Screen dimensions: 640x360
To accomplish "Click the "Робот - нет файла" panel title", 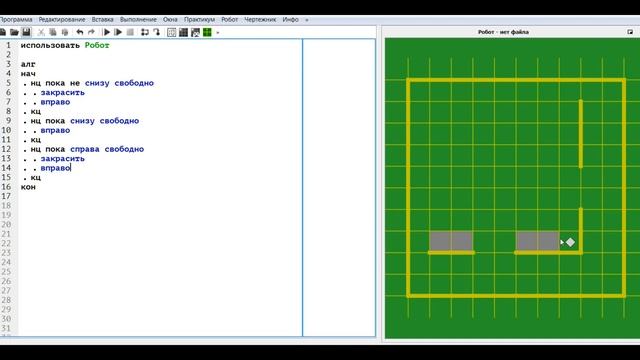I will (x=503, y=32).
